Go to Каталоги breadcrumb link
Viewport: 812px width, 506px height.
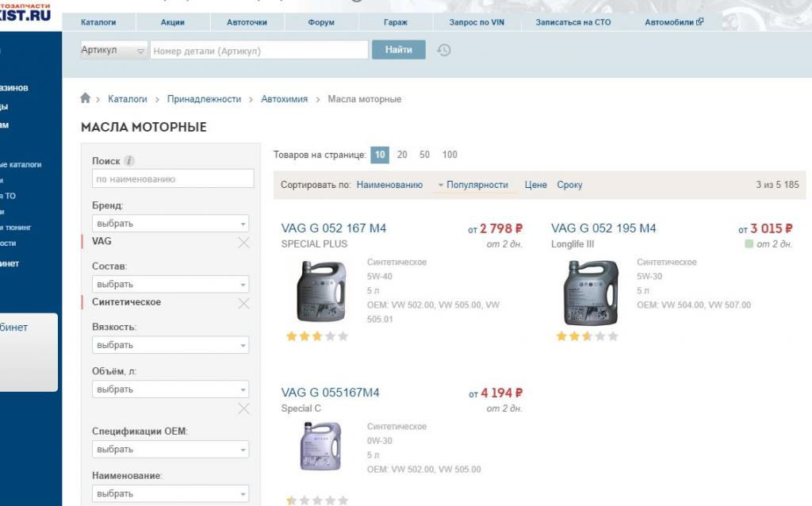pos(128,99)
